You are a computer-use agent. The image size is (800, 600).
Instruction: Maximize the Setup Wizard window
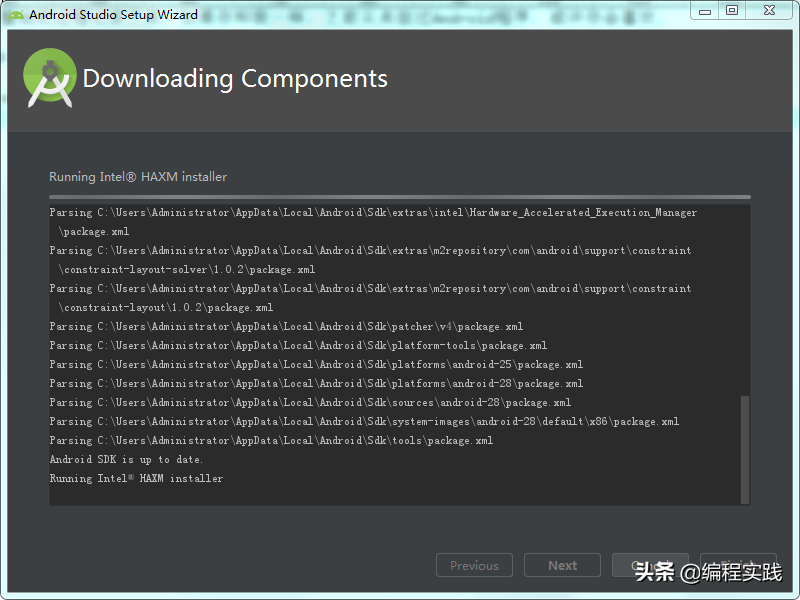coord(732,11)
